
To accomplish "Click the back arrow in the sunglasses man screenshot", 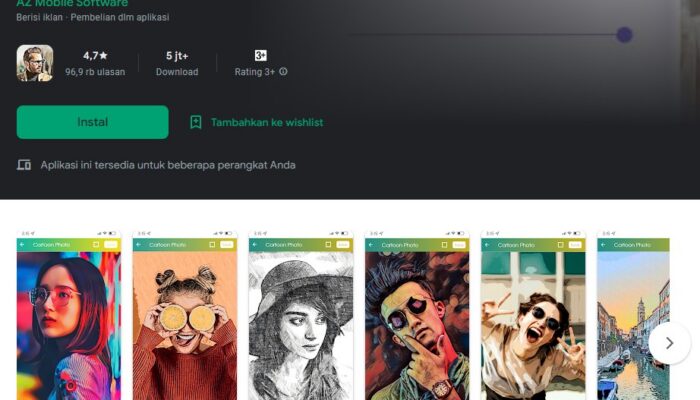I will tap(372, 244).
